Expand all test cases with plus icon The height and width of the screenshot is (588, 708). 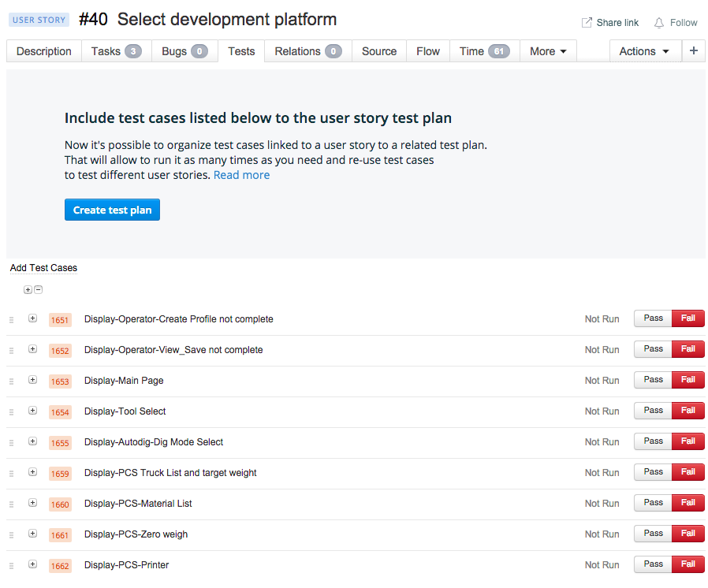pyautogui.click(x=28, y=290)
